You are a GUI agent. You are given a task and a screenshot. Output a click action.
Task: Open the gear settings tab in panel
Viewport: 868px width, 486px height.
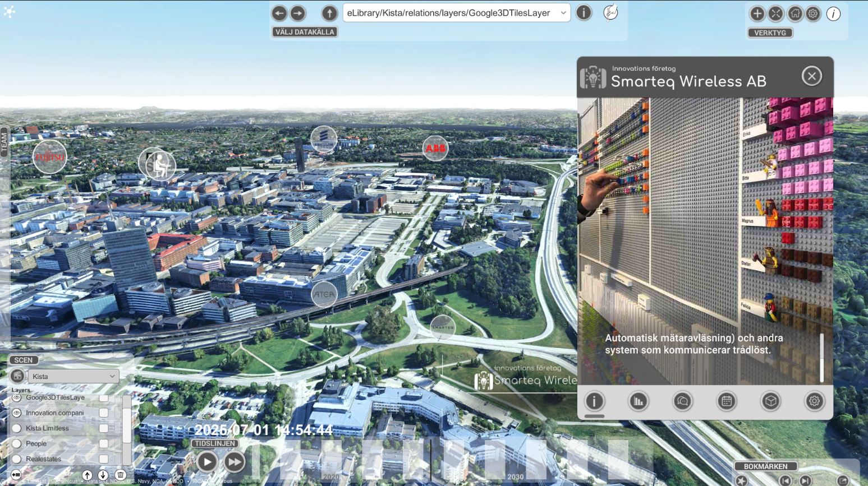814,401
